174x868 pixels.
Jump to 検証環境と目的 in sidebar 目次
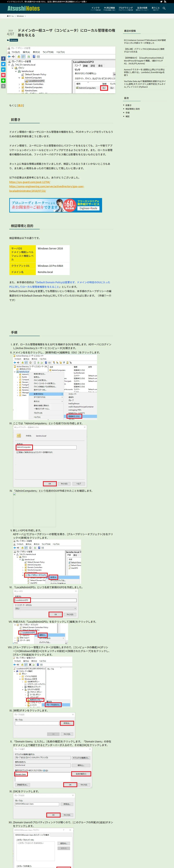pos(132,109)
